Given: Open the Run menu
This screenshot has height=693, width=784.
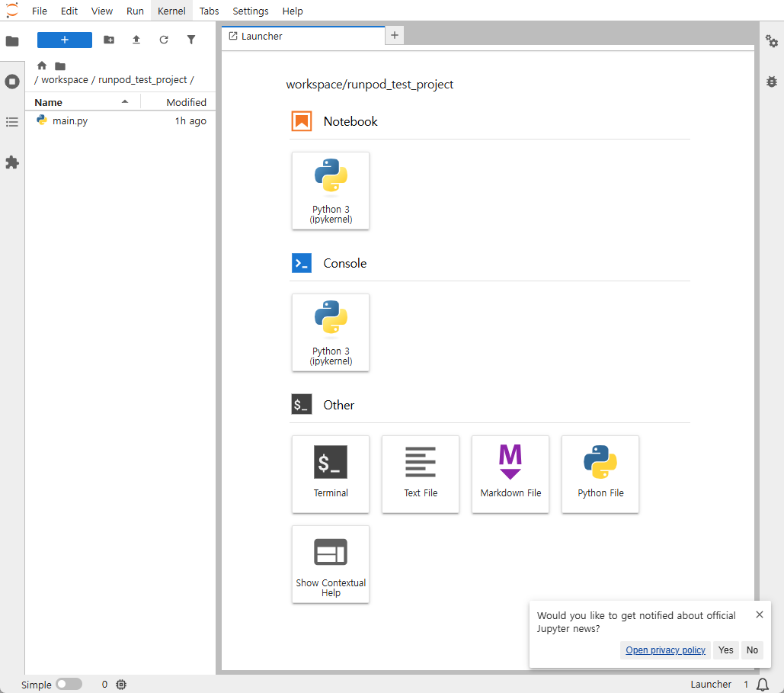Looking at the screenshot, I should coord(135,11).
